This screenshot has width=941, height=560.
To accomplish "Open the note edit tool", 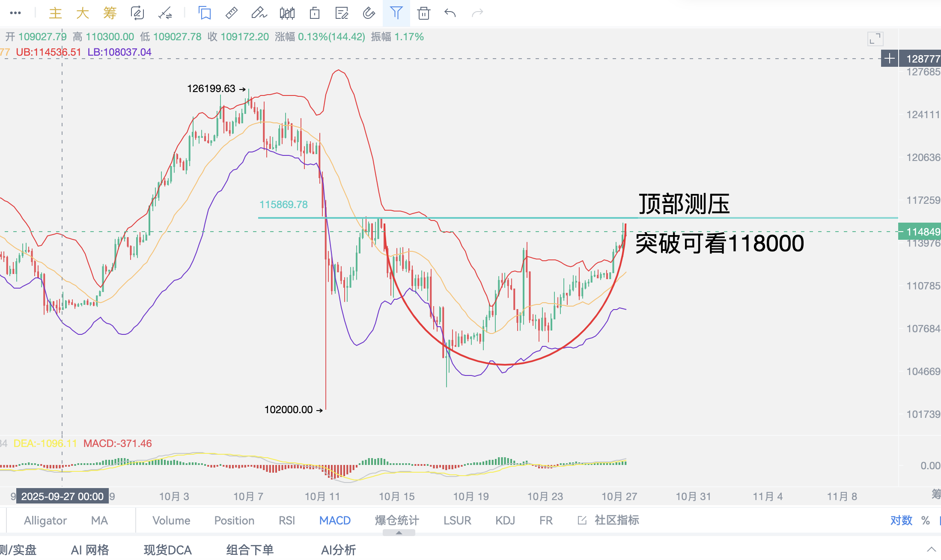I will (342, 13).
